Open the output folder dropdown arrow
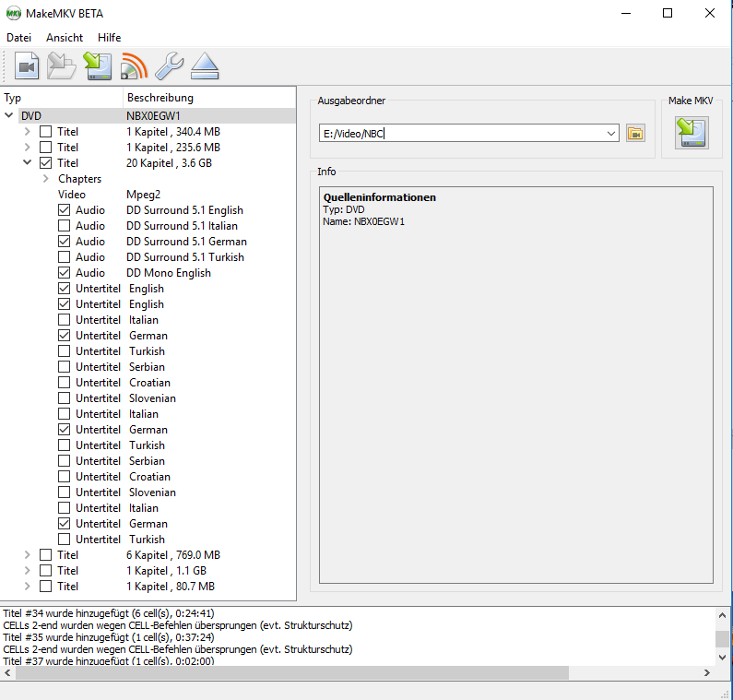Screen dimensions: 733x700 [x=610, y=134]
